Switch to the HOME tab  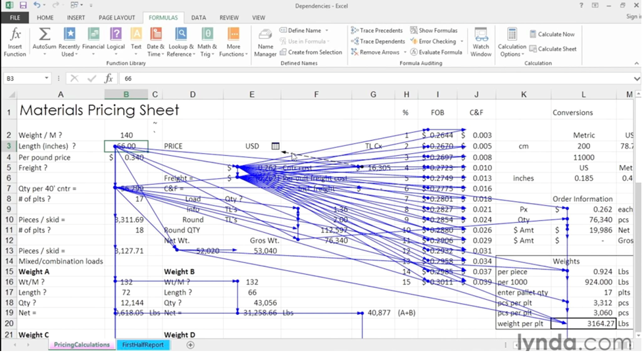click(45, 18)
